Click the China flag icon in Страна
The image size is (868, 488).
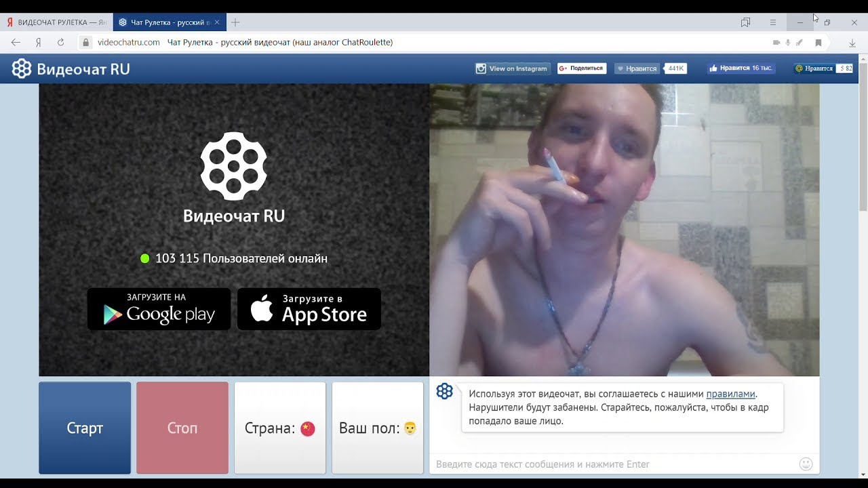point(308,428)
